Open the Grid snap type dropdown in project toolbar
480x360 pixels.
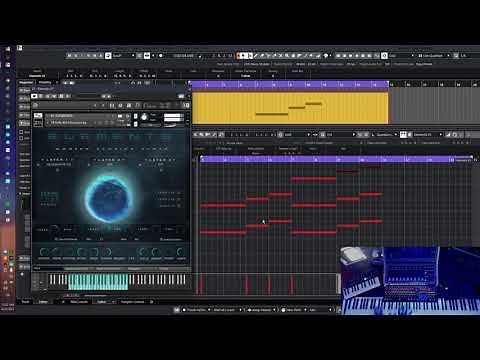coord(402,55)
